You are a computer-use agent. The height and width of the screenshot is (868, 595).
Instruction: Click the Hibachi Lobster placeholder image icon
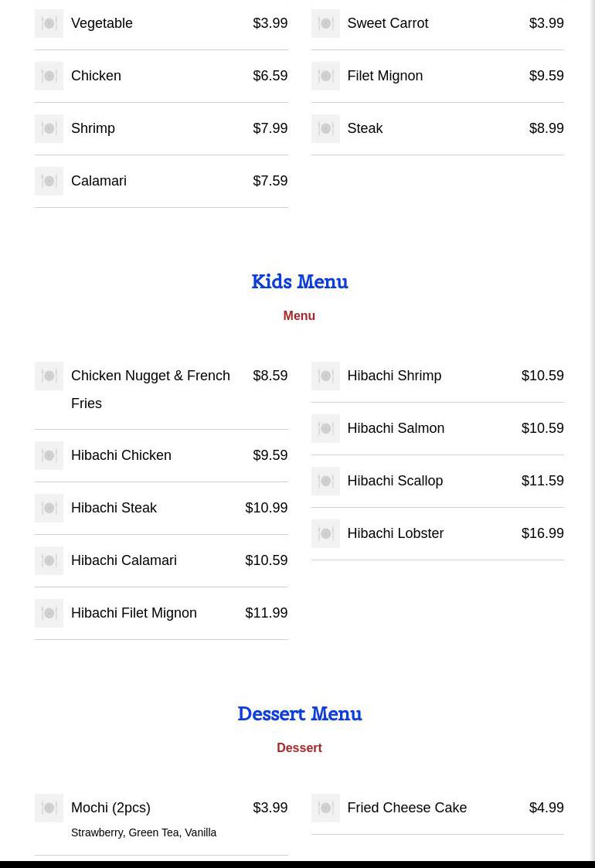[325, 533]
